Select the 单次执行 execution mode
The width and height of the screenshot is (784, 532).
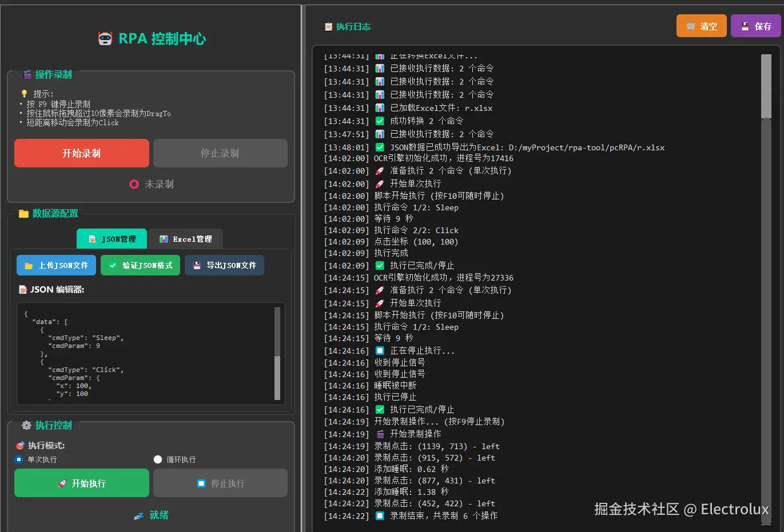[x=18, y=459]
